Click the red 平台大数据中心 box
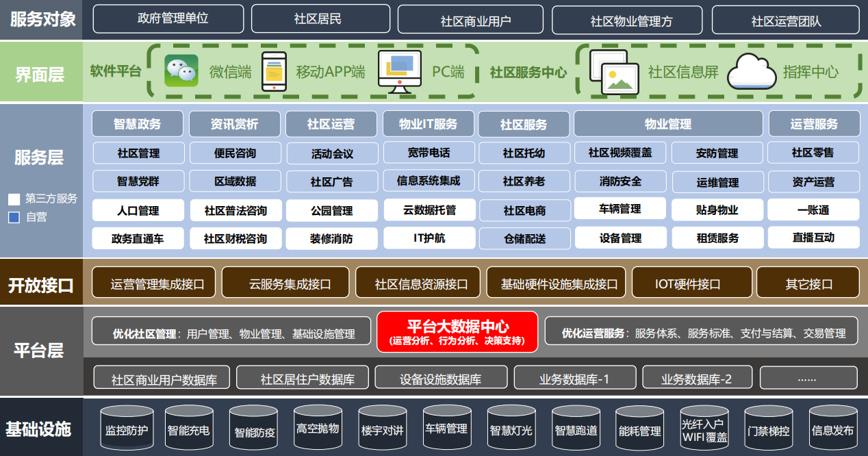 coord(457,331)
